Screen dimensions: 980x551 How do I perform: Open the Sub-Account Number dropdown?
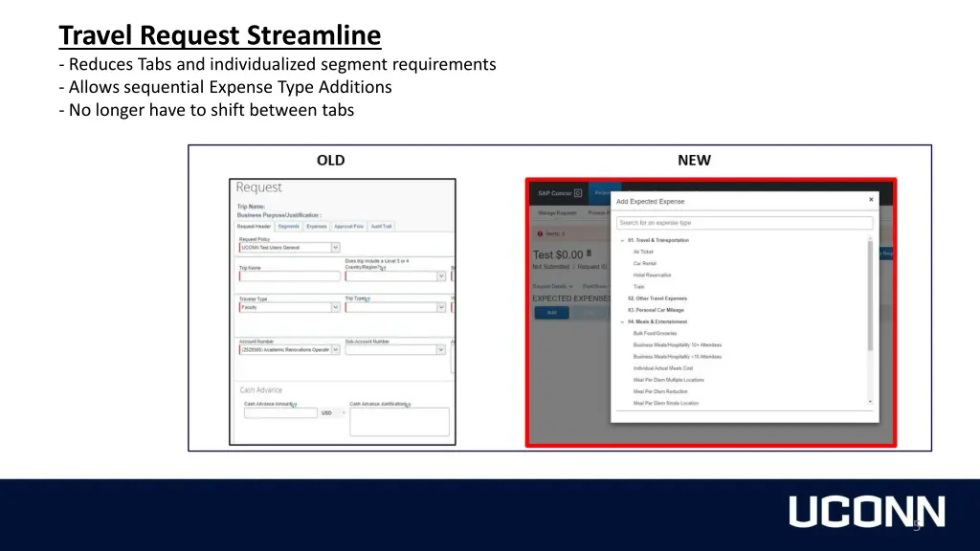coord(440,350)
